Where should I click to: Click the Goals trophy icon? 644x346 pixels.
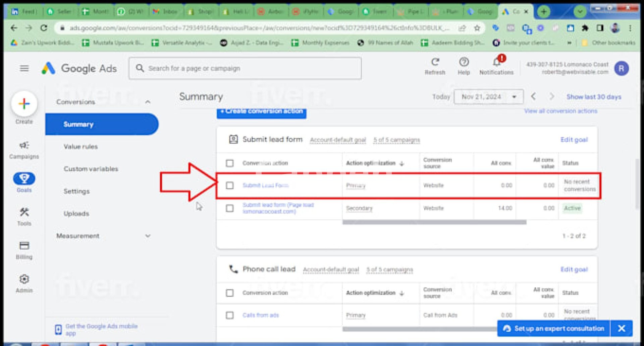pos(24,179)
